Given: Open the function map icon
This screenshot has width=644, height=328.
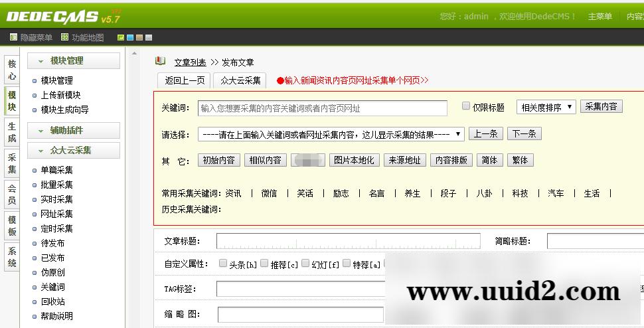Looking at the screenshot, I should (64, 37).
